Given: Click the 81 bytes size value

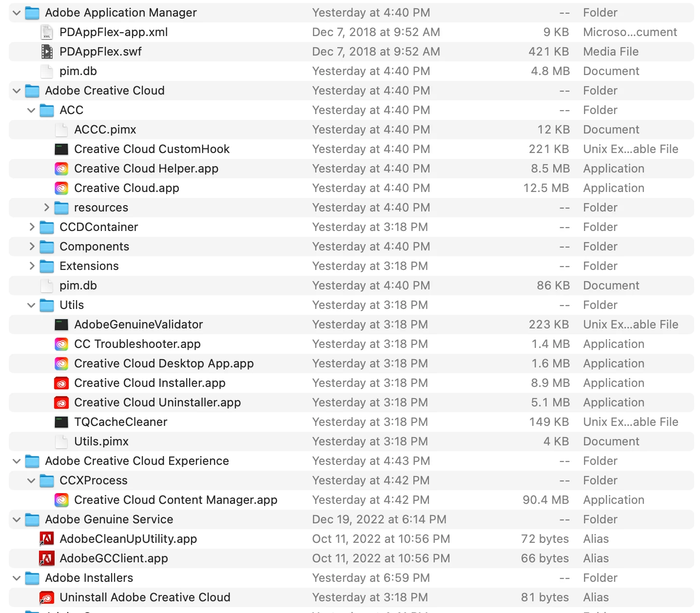Looking at the screenshot, I should (545, 597).
